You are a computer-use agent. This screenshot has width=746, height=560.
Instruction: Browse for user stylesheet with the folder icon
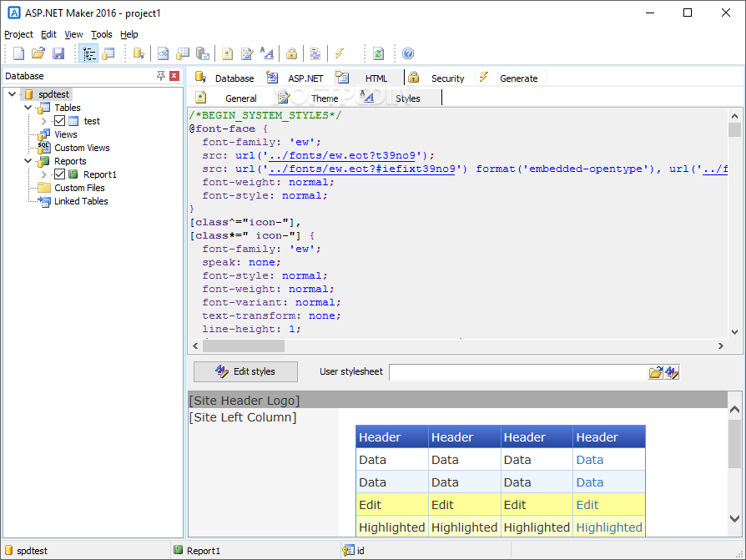[656, 372]
